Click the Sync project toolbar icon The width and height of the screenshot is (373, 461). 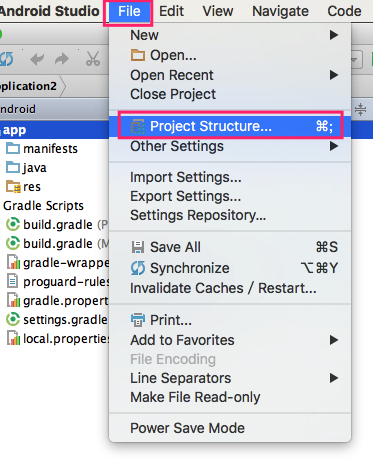[x=6, y=59]
